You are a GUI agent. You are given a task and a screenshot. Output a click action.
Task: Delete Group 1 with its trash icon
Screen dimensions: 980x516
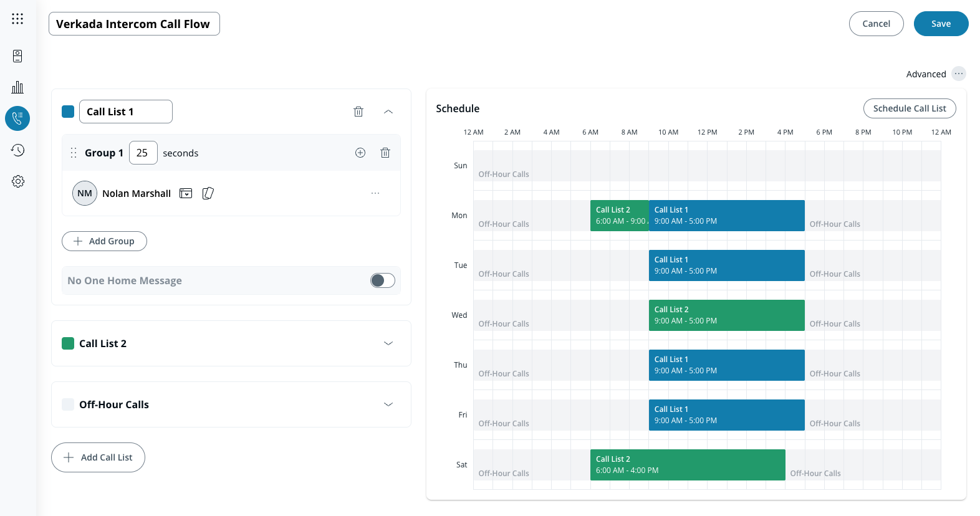tap(385, 153)
